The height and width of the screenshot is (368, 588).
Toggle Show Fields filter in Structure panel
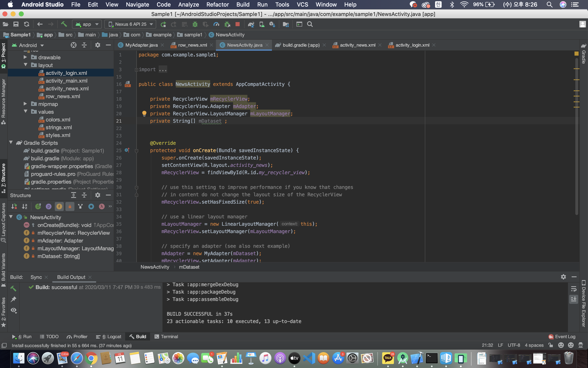tap(59, 206)
